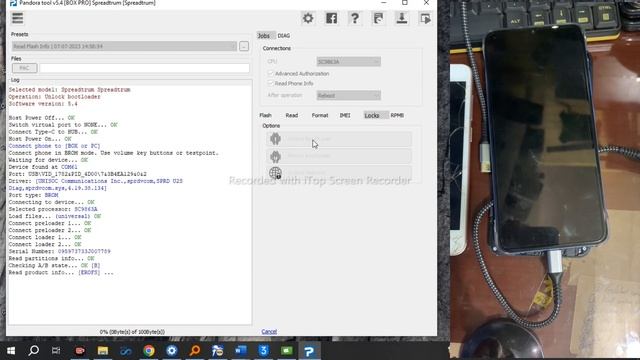
Task: Open the green taskbar app icon
Action: point(287,351)
